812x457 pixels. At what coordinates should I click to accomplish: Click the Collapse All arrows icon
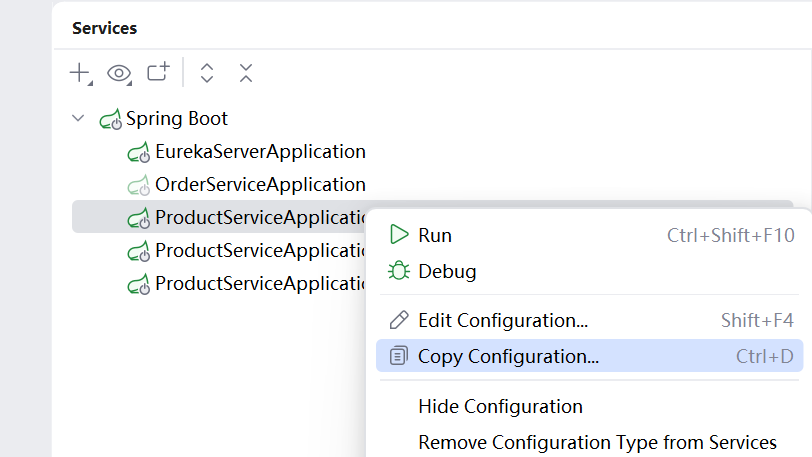pos(246,73)
